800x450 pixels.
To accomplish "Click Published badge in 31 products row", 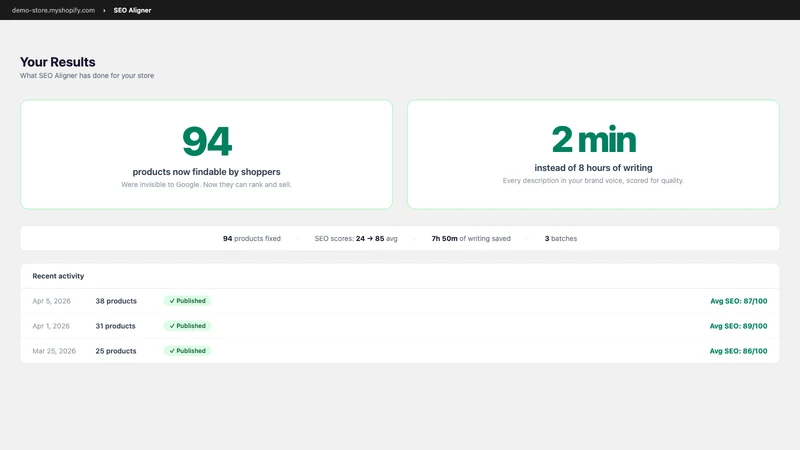I will point(187,326).
